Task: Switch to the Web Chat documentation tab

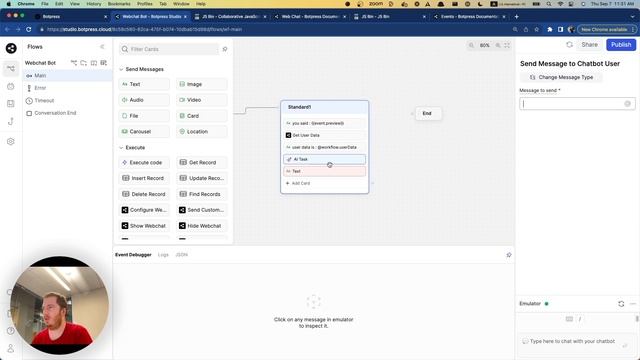Action: [309, 17]
